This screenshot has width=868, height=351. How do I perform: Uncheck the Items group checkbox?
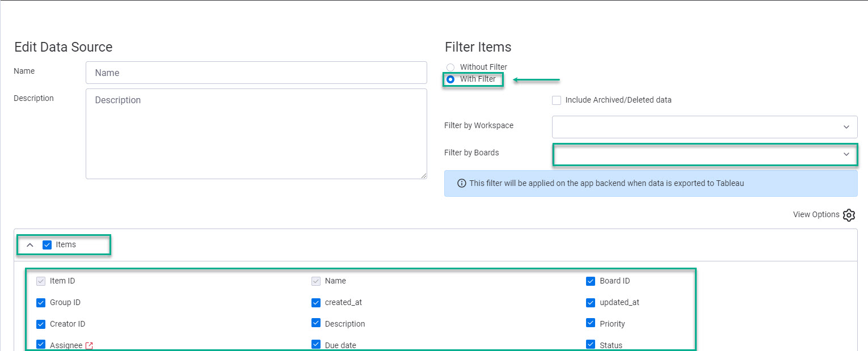[47, 245]
